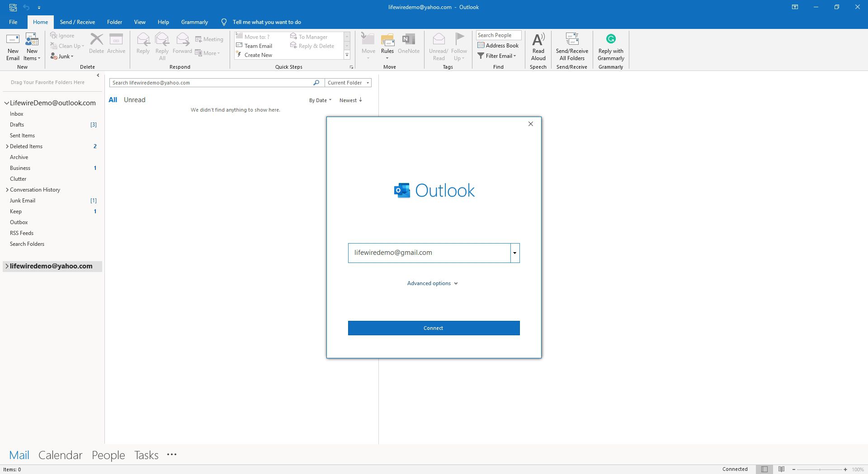Screen dimensions: 868x474
Task: Expand Advanced options in the dialog
Action: pyautogui.click(x=433, y=283)
